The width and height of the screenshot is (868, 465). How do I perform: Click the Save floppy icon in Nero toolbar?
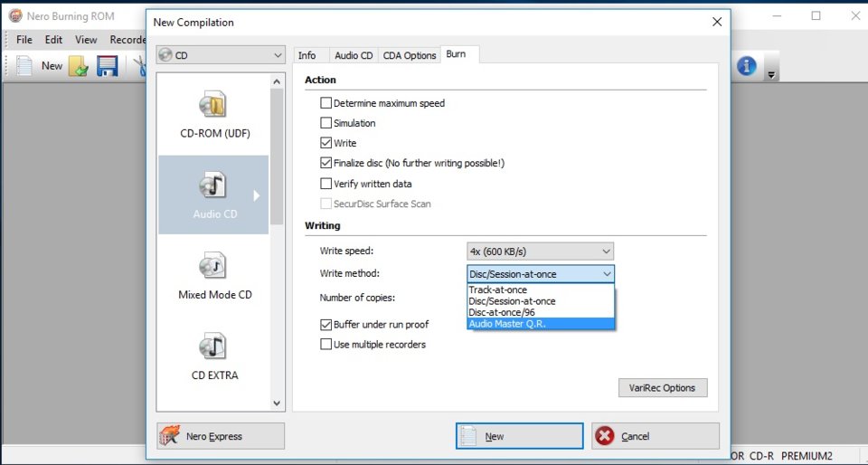tap(108, 66)
